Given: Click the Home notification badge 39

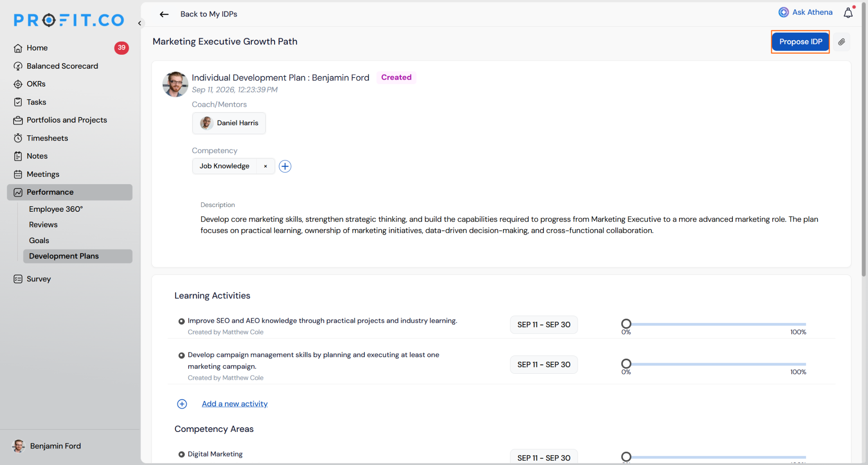Looking at the screenshot, I should 122,48.
